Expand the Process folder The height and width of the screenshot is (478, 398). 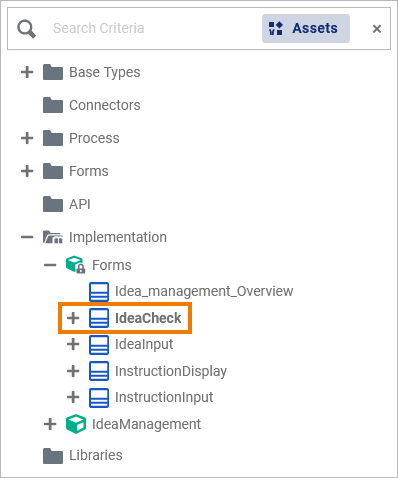coord(27,138)
